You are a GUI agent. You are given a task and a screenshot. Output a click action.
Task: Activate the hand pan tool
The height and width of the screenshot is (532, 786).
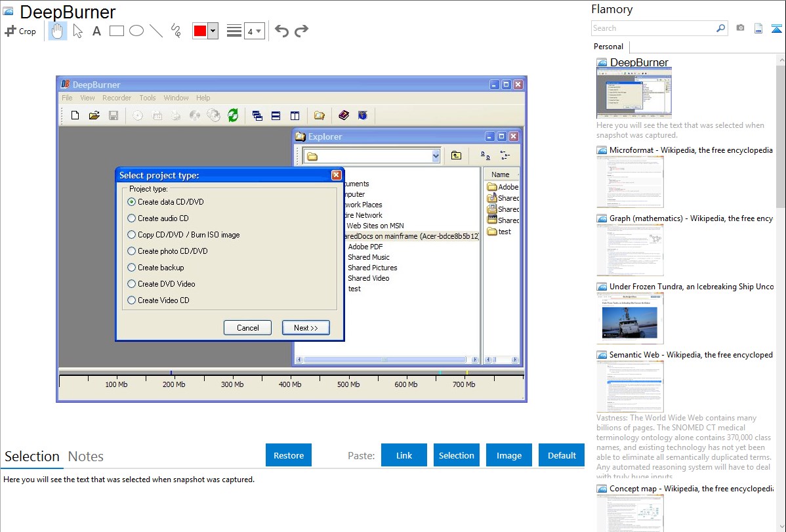pos(58,31)
